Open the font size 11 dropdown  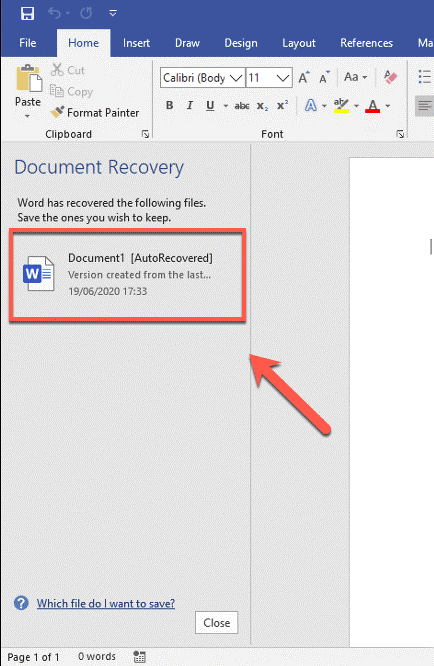pos(282,78)
